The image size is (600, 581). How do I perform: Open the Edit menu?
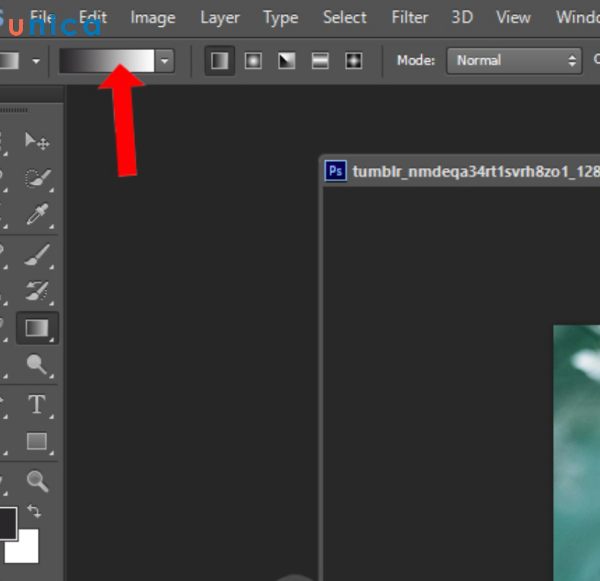click(93, 18)
